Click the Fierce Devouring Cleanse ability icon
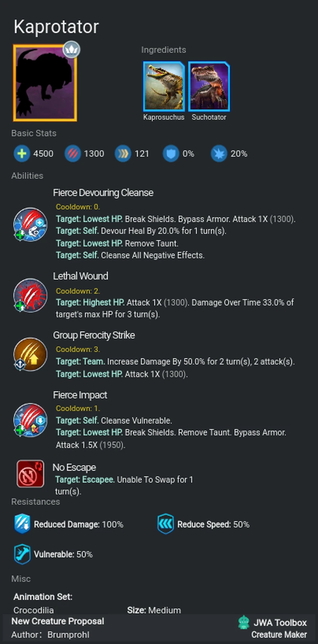 tap(30, 224)
